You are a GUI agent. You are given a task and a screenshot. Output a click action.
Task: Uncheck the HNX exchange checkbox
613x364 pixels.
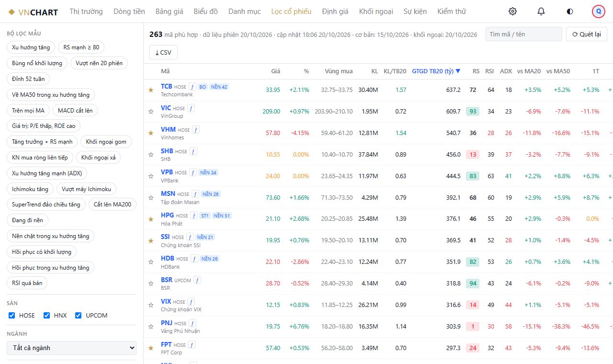point(47,315)
